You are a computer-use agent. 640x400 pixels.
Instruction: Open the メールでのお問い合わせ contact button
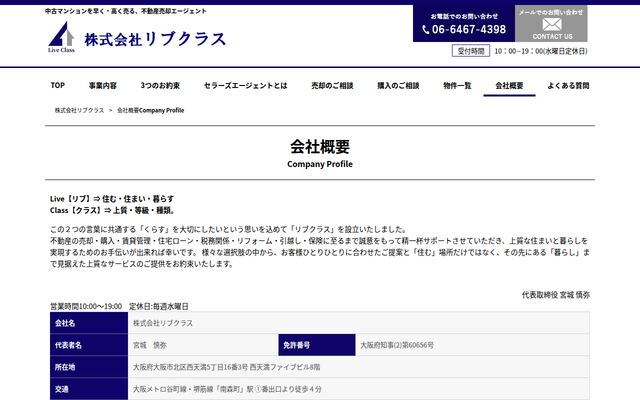point(551,24)
